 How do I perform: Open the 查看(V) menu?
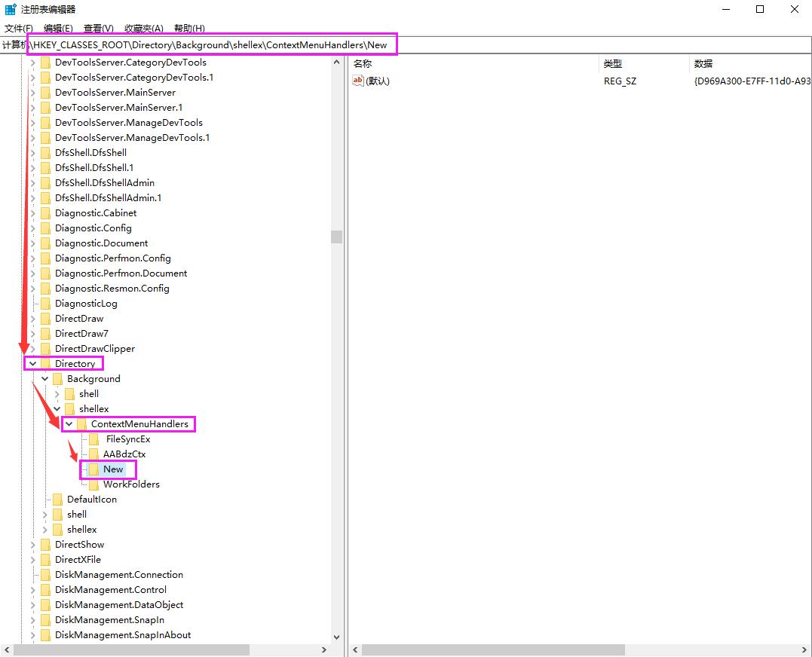98,29
